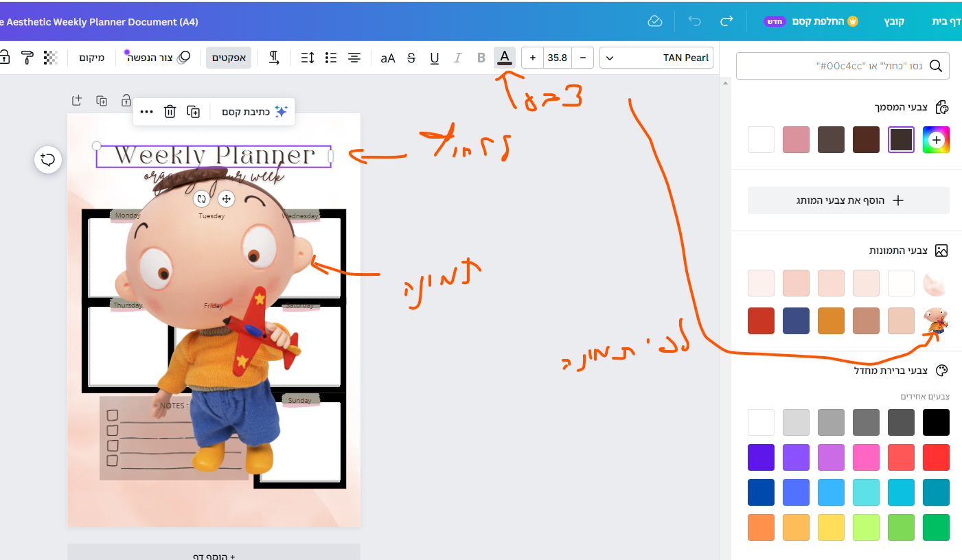Pick the white swatch in document colors

tap(761, 140)
